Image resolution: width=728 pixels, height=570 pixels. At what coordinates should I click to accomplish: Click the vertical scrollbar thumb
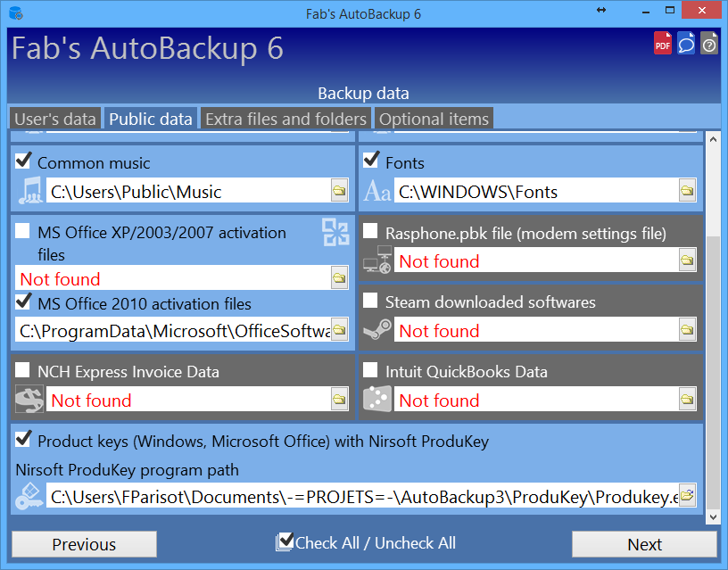point(713,373)
